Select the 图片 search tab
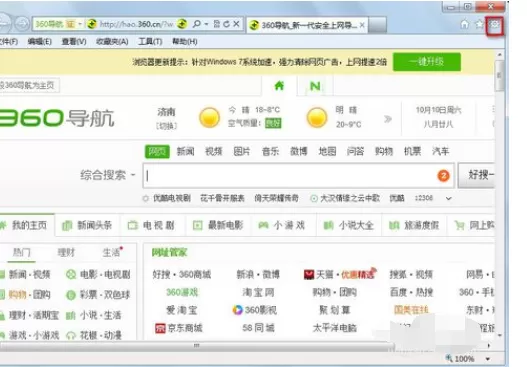Screen dimensions: 527x367 point(242,152)
